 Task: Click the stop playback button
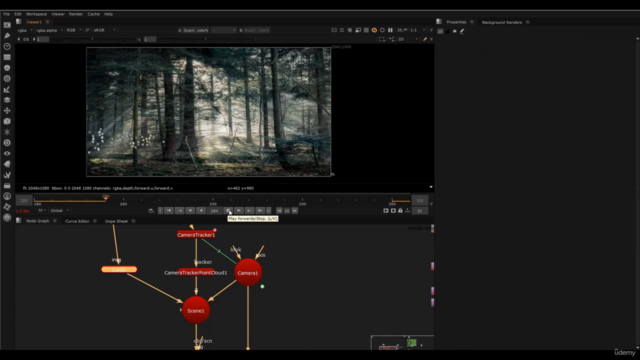(228, 211)
